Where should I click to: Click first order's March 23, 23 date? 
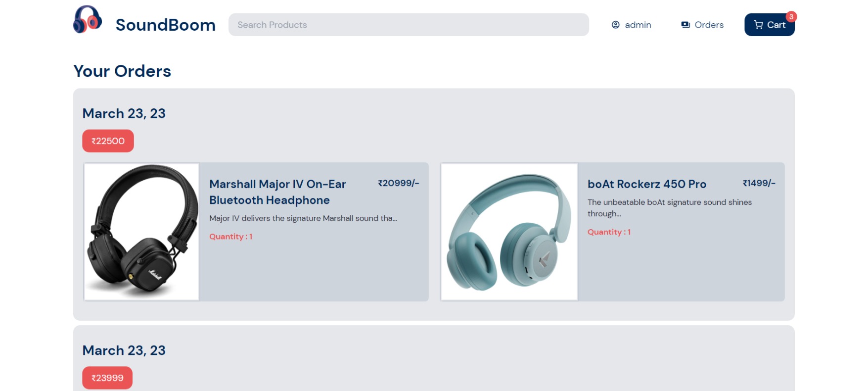(124, 113)
